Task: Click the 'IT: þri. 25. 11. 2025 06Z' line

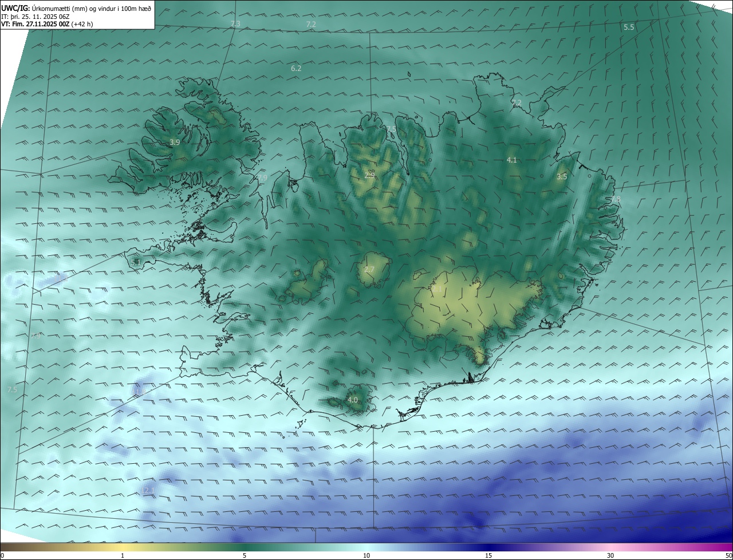Action: coord(36,16)
